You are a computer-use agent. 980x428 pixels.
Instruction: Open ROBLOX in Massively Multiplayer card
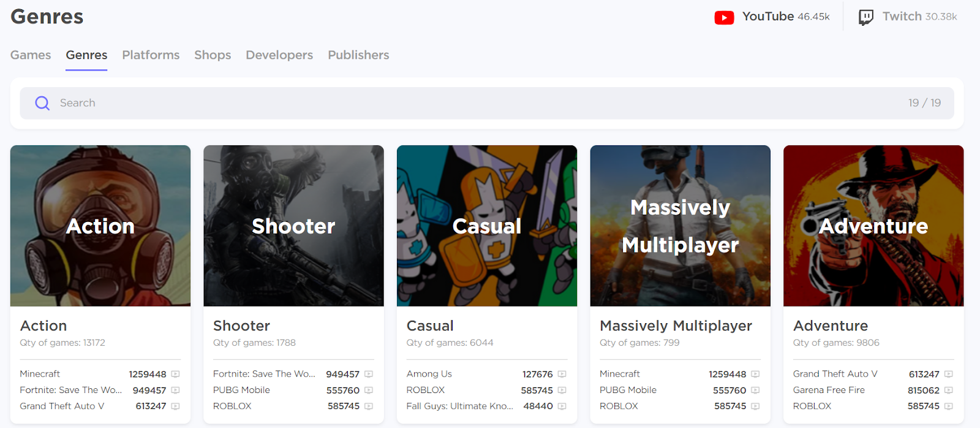[619, 406]
